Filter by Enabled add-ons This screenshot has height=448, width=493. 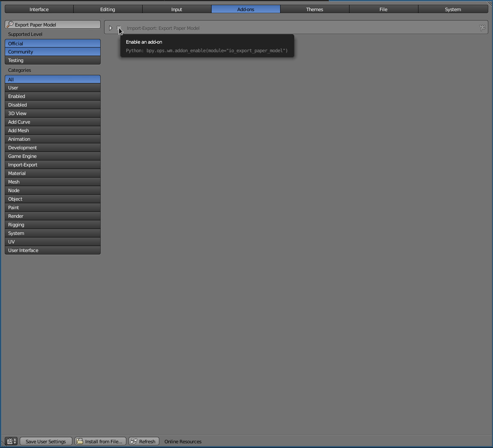(53, 96)
